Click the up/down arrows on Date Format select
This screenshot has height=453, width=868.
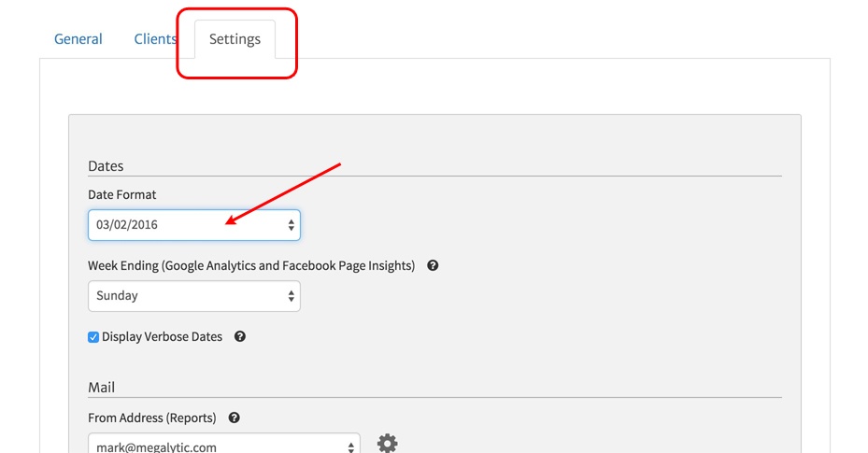tap(292, 225)
